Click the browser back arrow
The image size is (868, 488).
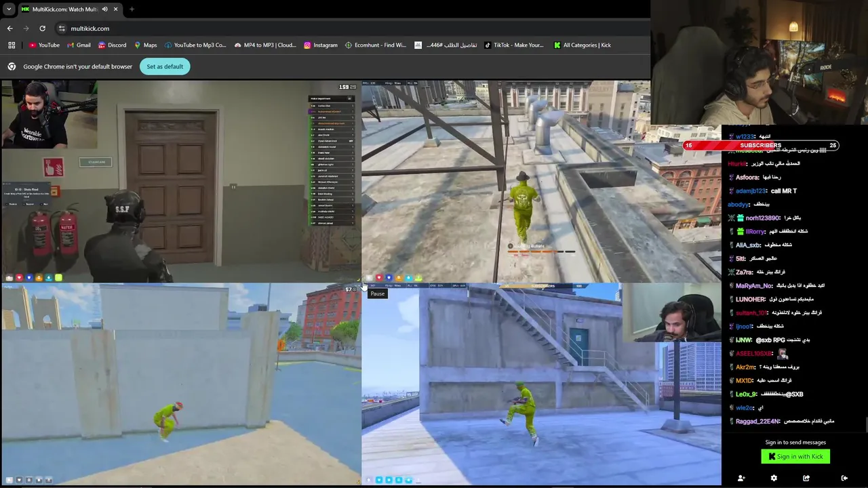(9, 28)
